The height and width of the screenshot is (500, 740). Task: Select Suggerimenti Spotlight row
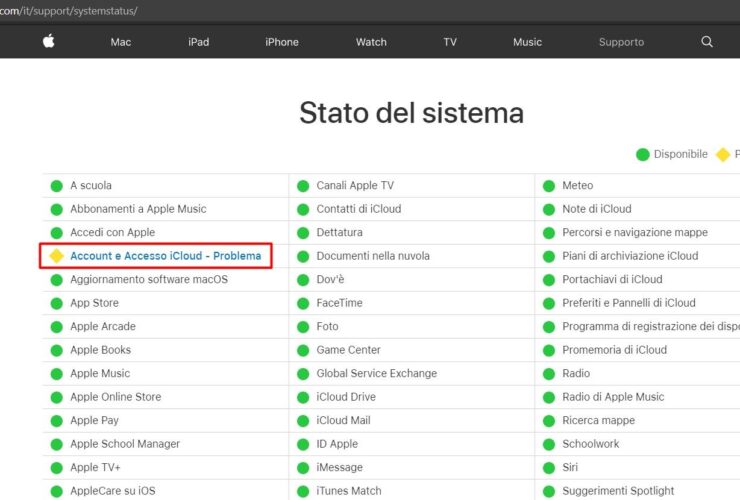coord(638,490)
